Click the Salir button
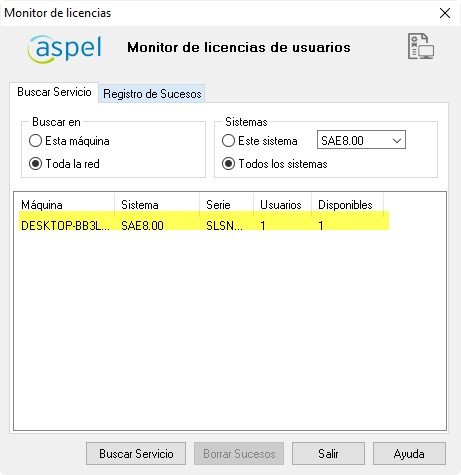 point(328,454)
